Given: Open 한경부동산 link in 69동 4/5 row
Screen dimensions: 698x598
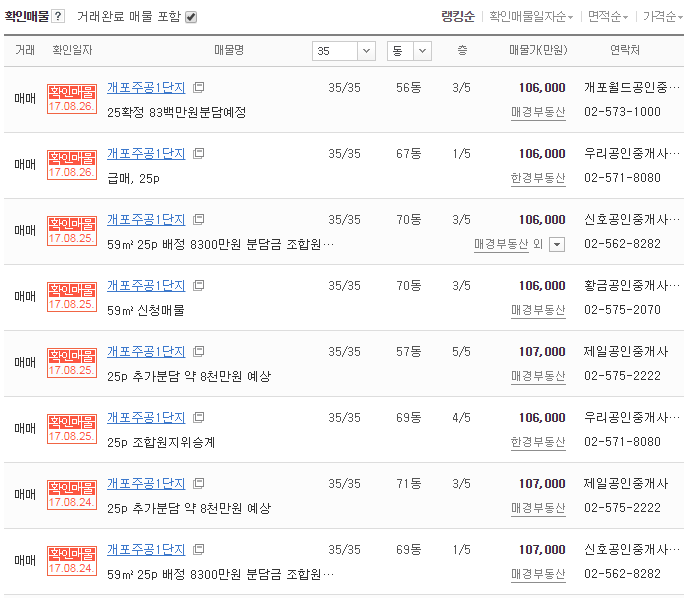Looking at the screenshot, I should click(x=538, y=442).
